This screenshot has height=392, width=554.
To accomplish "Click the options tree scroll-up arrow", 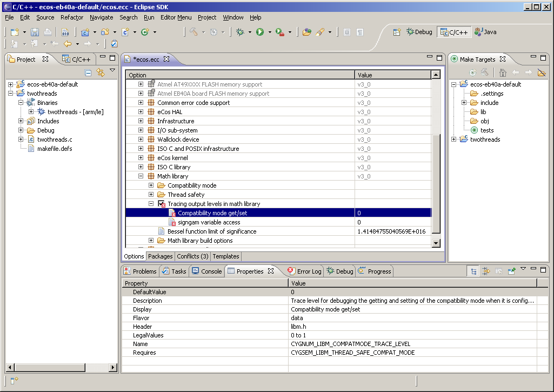I will click(436, 75).
